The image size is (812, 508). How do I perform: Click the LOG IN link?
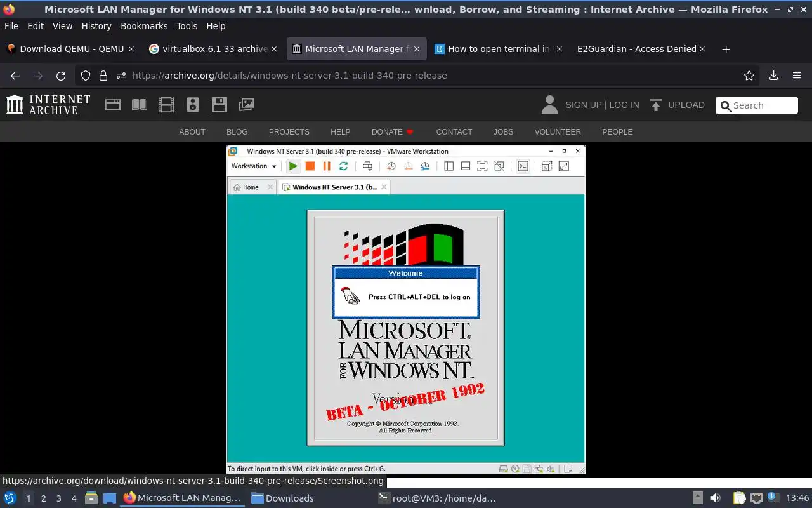(x=624, y=105)
